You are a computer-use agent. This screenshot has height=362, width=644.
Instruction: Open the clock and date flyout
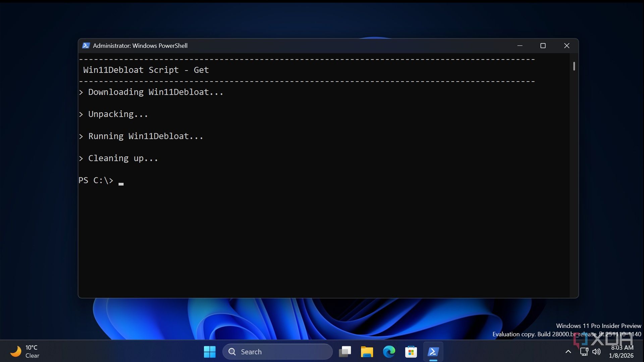(x=622, y=352)
